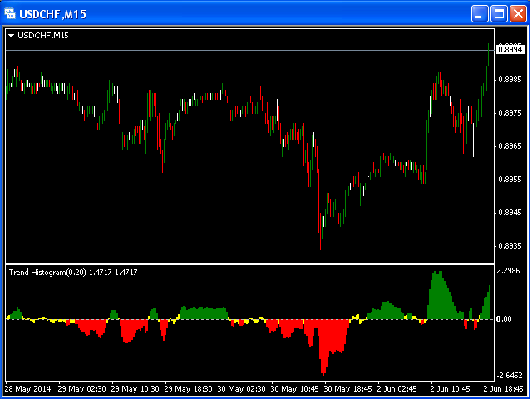
Task: Click the 30 May 02:30 time label
Action: click(x=241, y=389)
